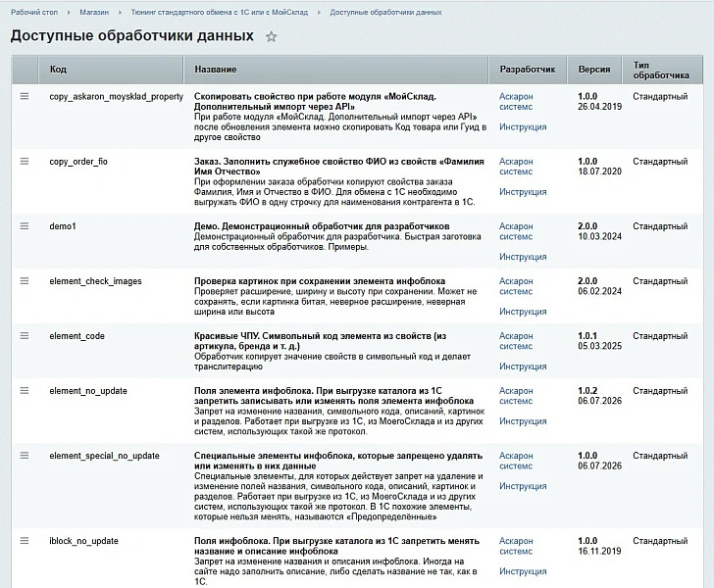Open Инструкция for copy_askaron_moysklad_property
Image resolution: width=714 pixels, height=588 pixels.
pyautogui.click(x=523, y=127)
